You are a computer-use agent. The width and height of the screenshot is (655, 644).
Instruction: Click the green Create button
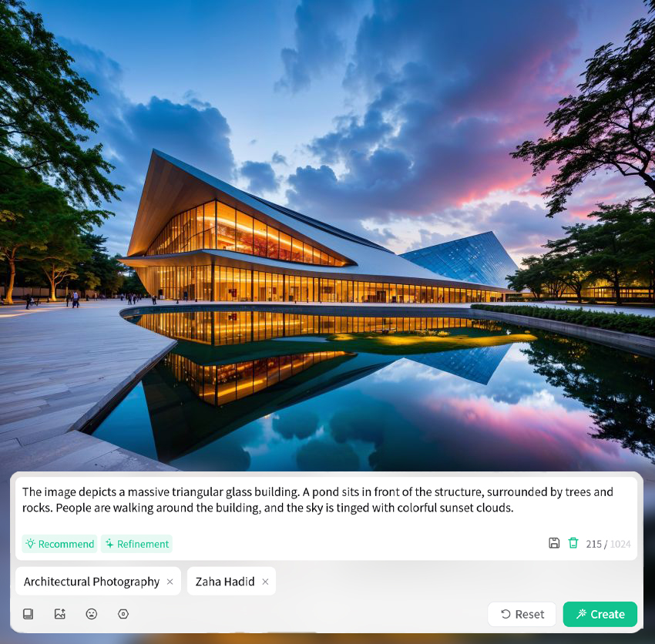pyautogui.click(x=600, y=614)
